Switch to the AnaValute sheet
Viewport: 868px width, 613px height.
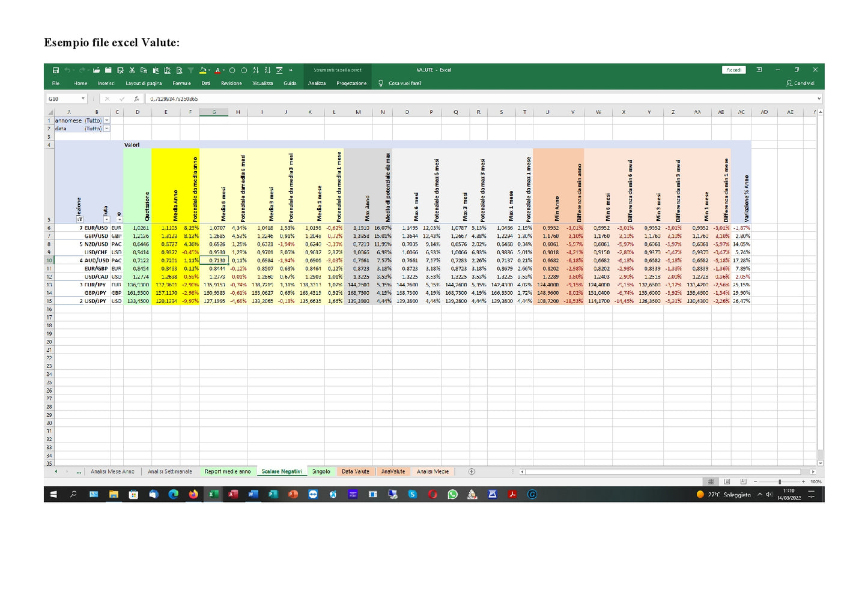(393, 472)
